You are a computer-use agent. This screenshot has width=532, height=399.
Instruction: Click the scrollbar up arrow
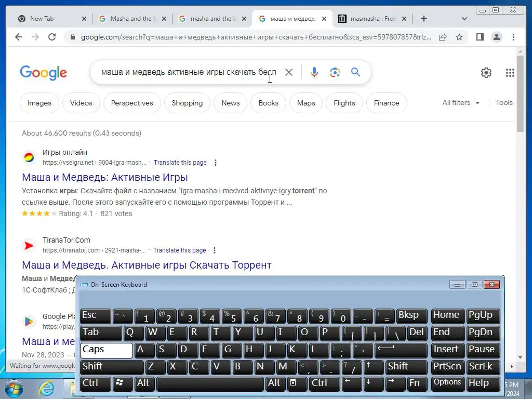click(520, 52)
